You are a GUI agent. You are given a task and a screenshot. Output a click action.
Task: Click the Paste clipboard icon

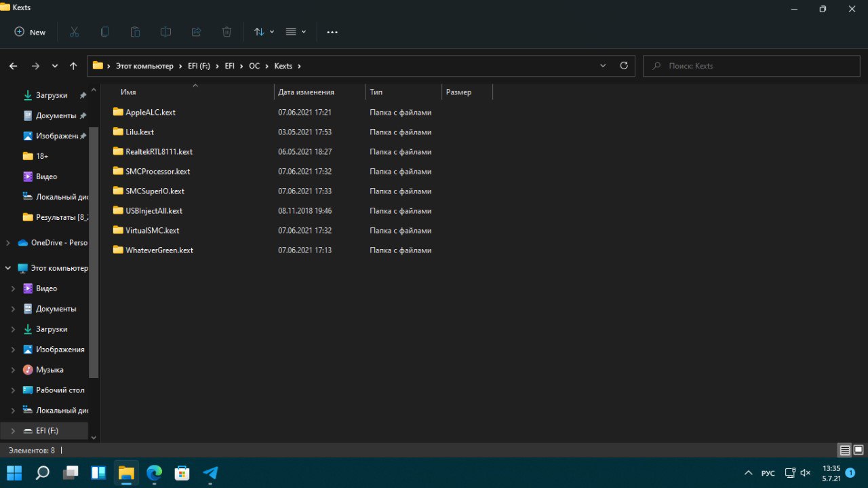(x=135, y=32)
